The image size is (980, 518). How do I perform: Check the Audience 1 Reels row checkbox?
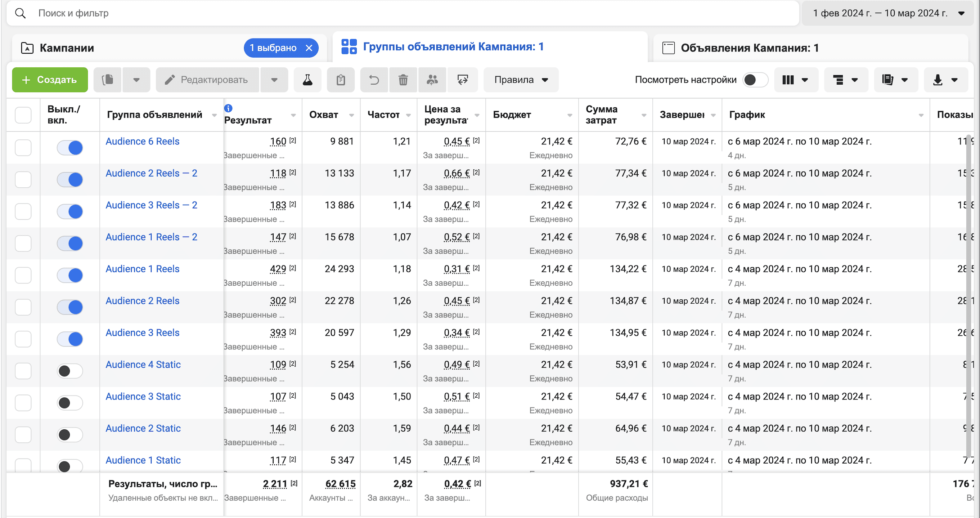(x=23, y=275)
